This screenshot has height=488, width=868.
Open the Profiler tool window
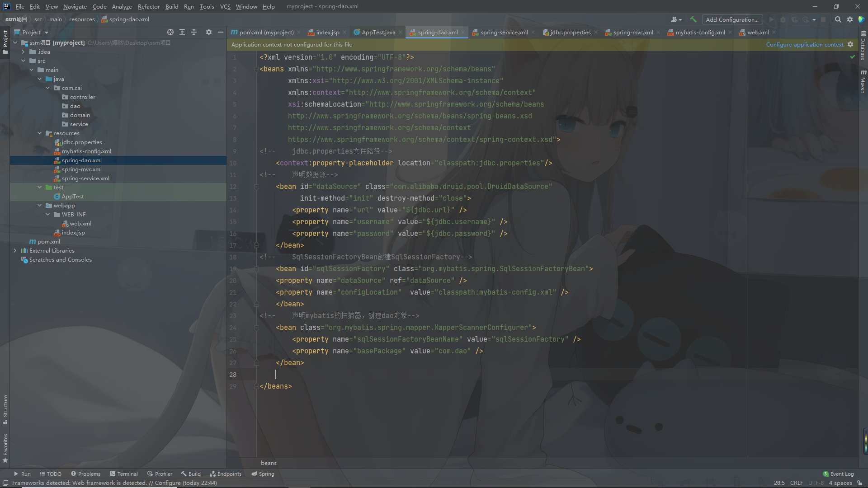coord(160,474)
